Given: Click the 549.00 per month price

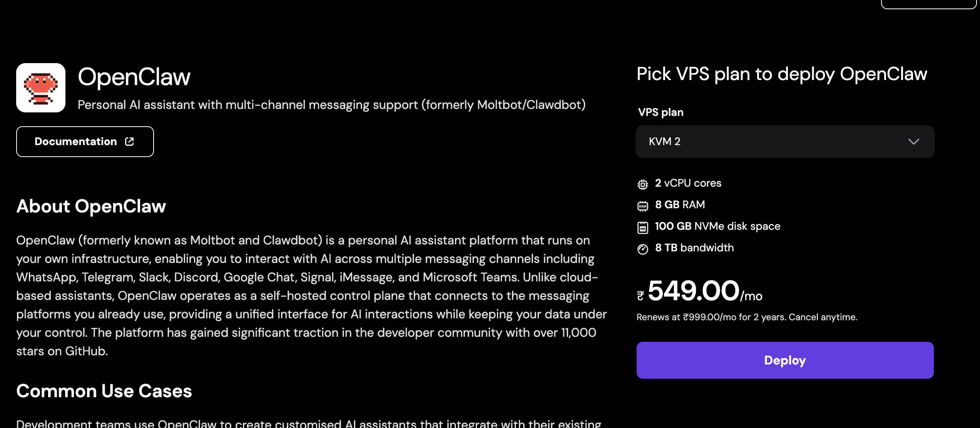Looking at the screenshot, I should point(699,291).
